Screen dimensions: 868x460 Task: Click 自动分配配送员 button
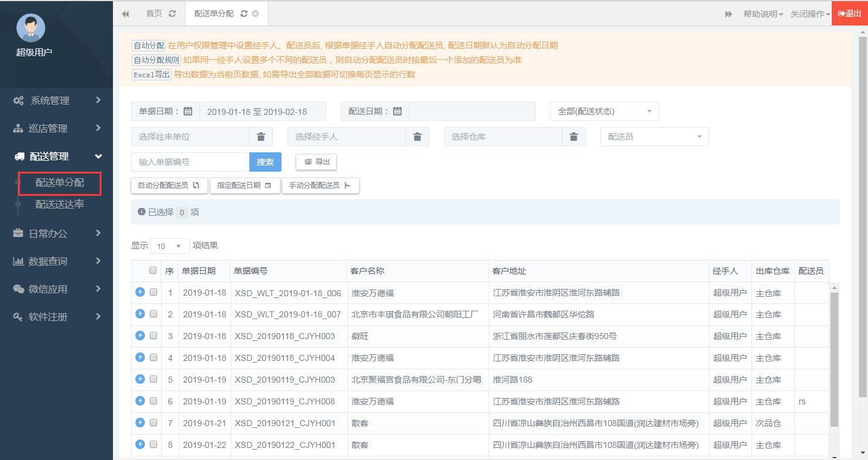[169, 186]
